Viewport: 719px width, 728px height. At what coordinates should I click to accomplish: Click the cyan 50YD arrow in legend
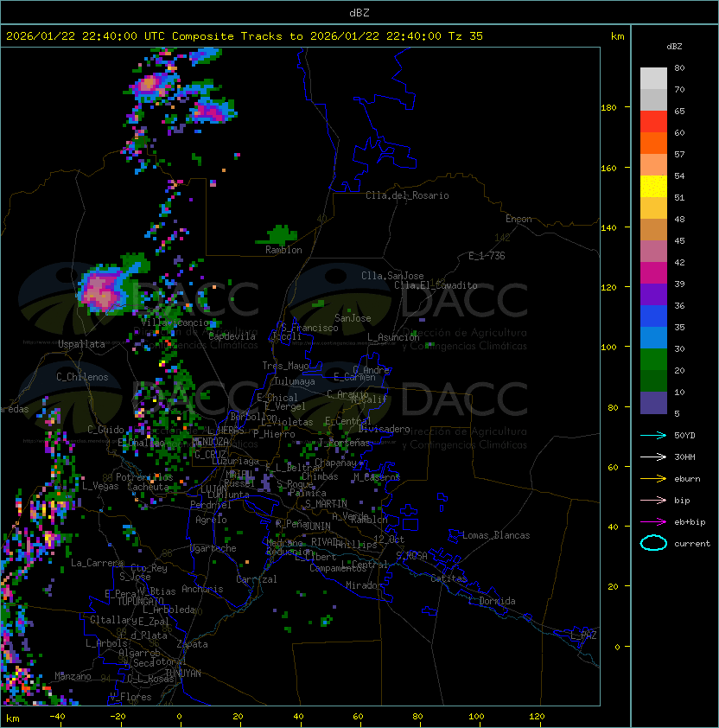(x=653, y=436)
